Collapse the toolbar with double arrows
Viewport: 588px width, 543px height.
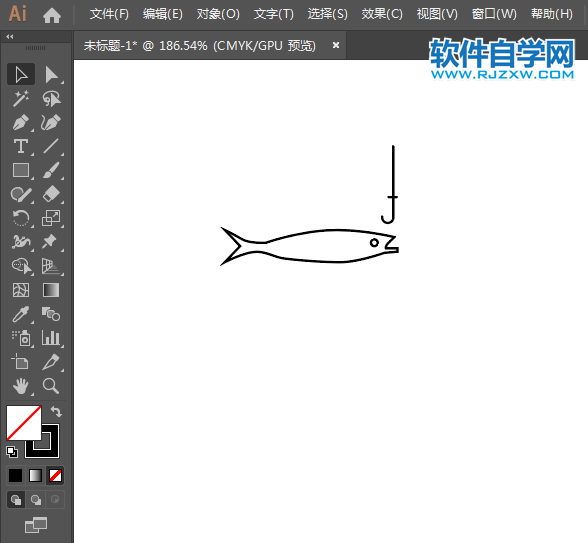(10, 36)
